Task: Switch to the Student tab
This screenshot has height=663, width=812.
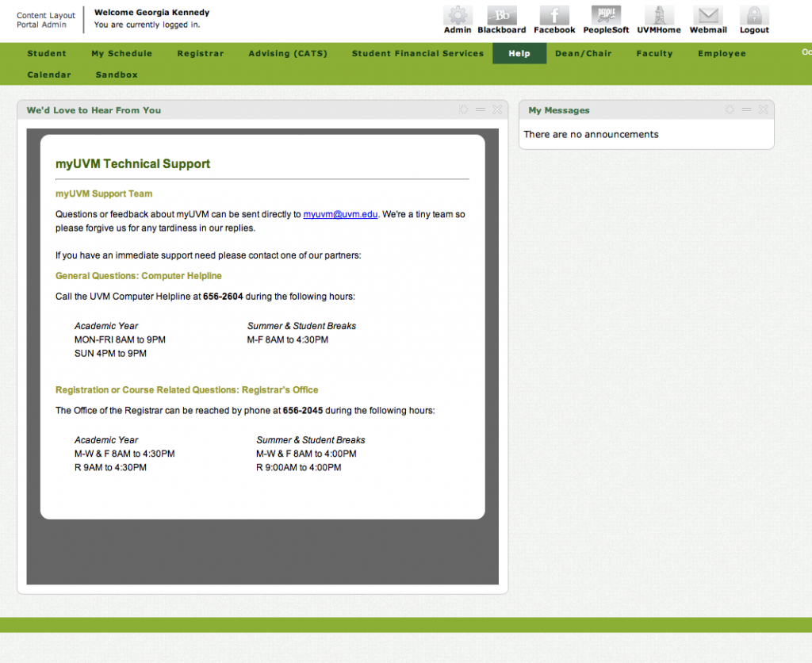Action: (47, 53)
